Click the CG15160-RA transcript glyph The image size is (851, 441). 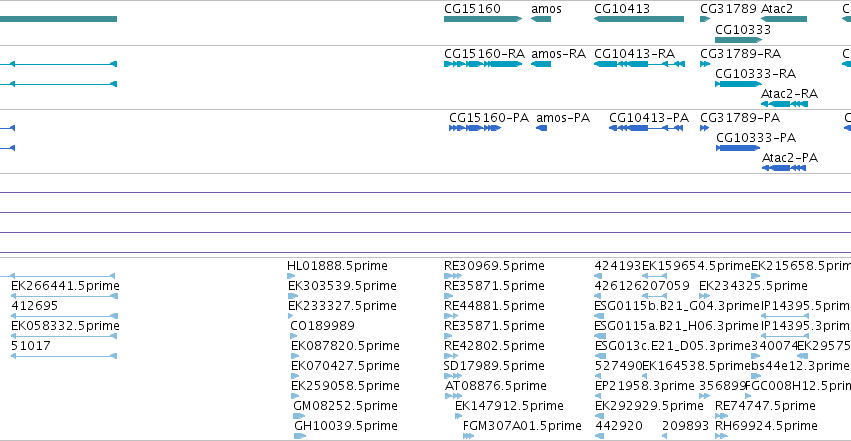point(483,64)
